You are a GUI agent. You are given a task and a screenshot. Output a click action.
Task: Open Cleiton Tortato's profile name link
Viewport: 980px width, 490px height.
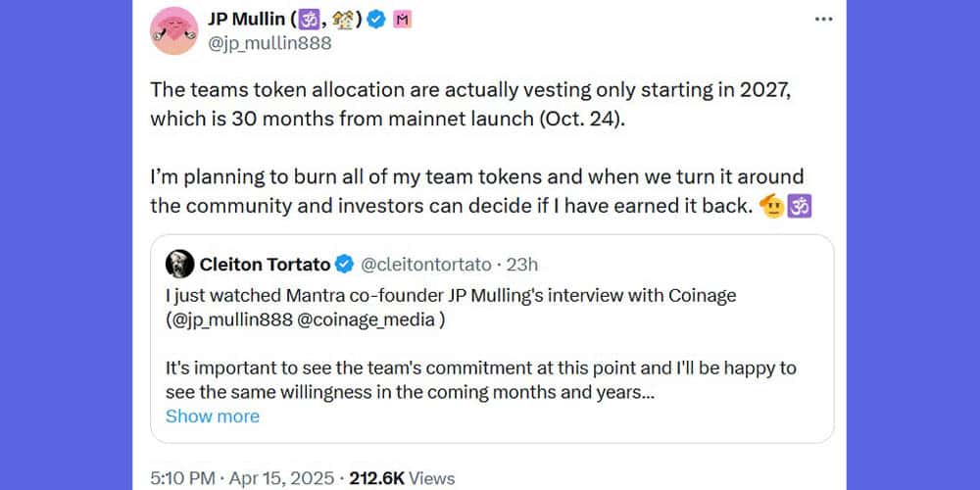(x=265, y=264)
